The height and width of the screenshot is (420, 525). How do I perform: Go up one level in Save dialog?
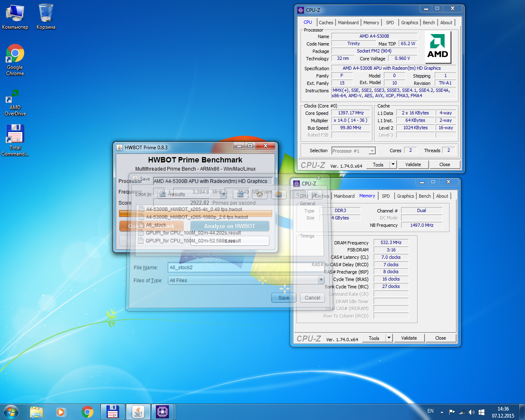click(241, 194)
